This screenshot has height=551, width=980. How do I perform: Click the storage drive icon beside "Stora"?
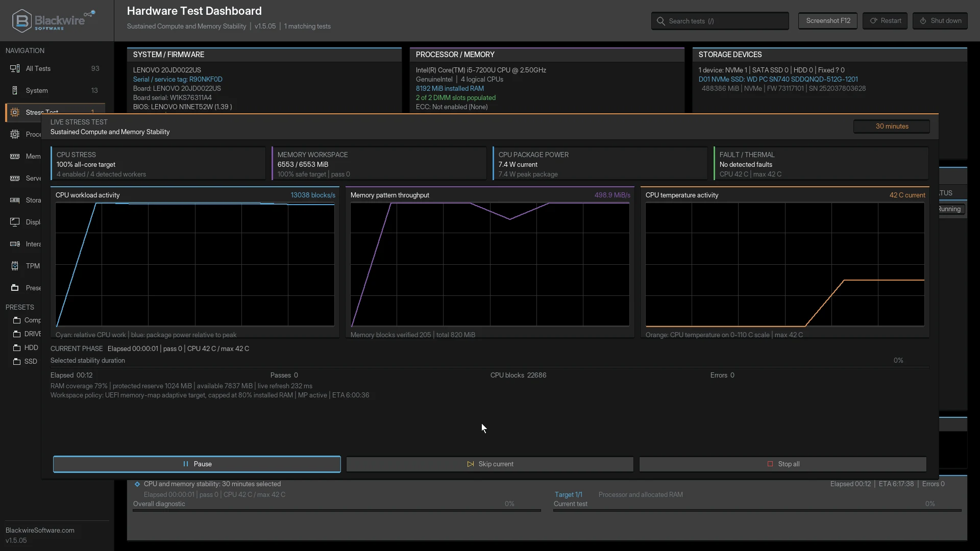point(15,200)
